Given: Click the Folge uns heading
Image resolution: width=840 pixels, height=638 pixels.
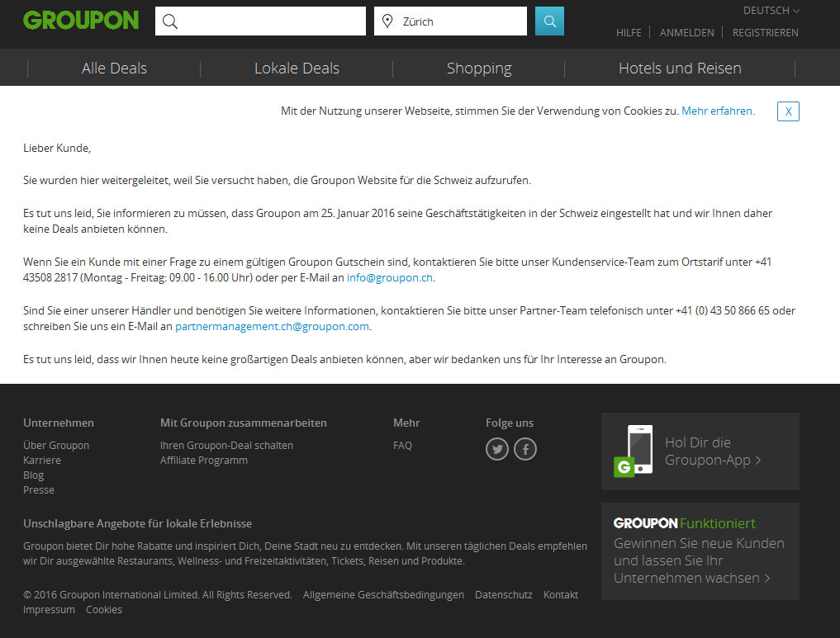Looking at the screenshot, I should pos(510,423).
